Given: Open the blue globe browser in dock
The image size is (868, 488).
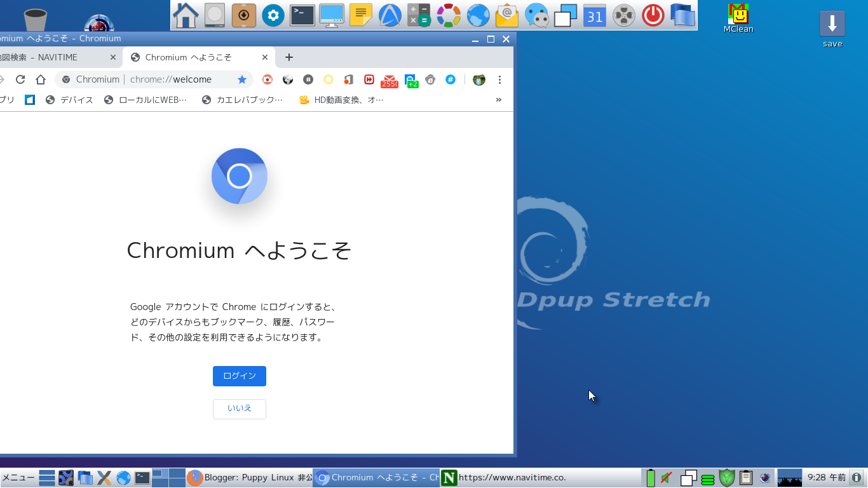Looking at the screenshot, I should point(478,15).
